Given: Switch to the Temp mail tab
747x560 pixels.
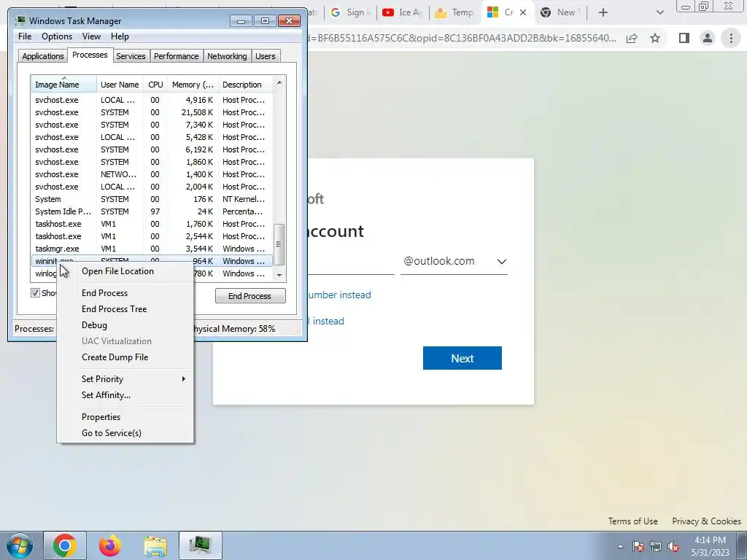Looking at the screenshot, I should coord(455,12).
